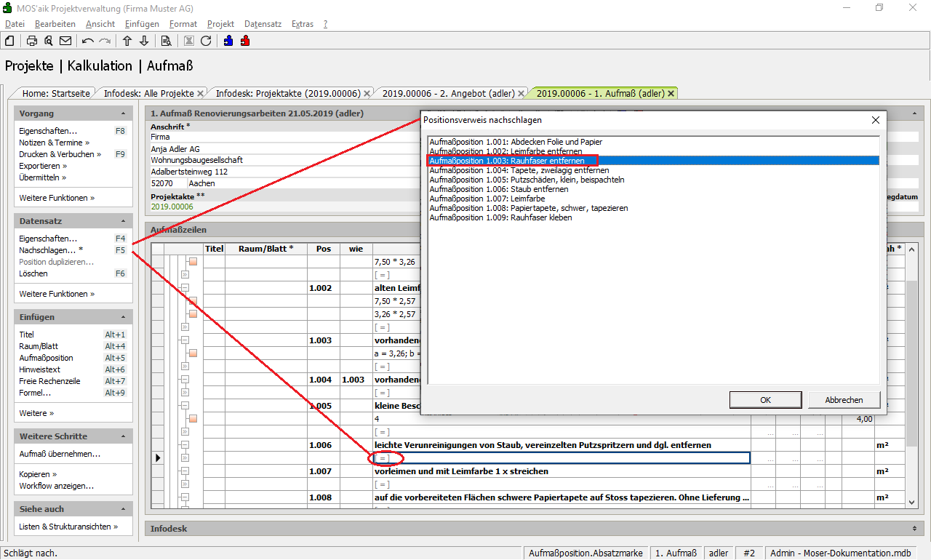This screenshot has height=560, width=931.
Task: Click the print icon in toolbar
Action: click(x=32, y=41)
